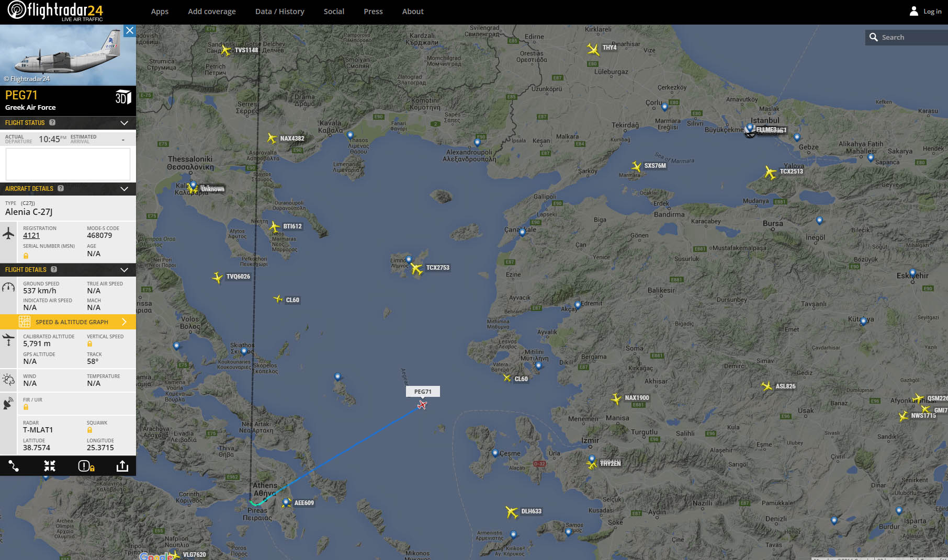Open the About menu
948x560 pixels.
413,12
